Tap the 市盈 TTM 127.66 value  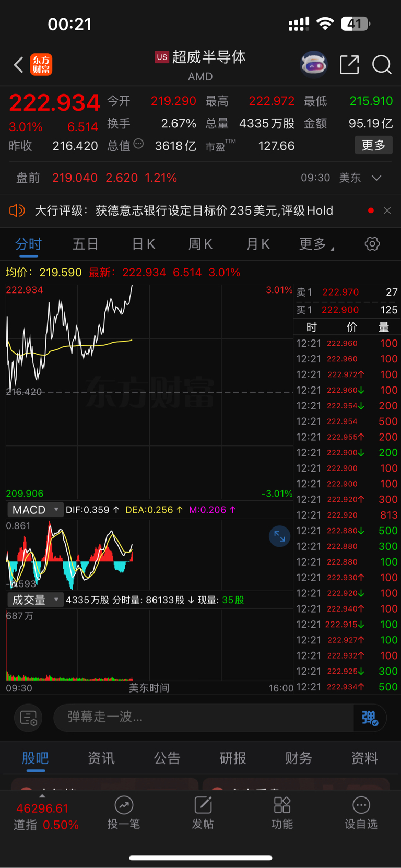pyautogui.click(x=277, y=146)
